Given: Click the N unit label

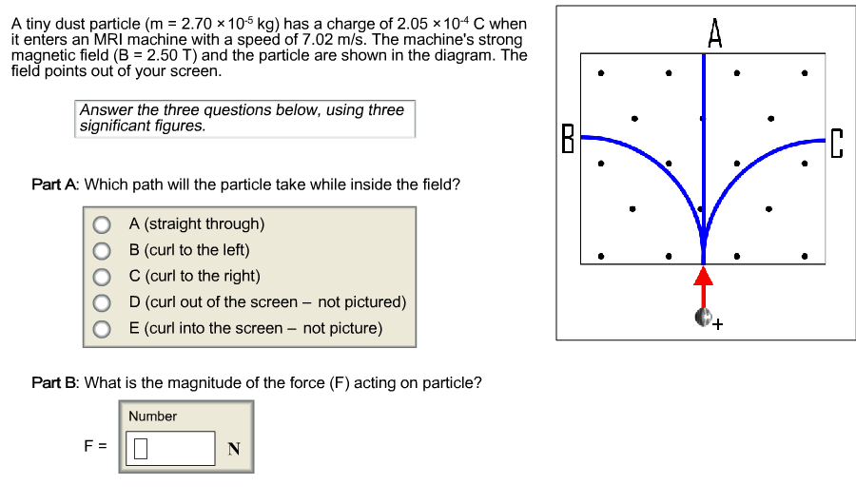Looking at the screenshot, I should [x=233, y=450].
